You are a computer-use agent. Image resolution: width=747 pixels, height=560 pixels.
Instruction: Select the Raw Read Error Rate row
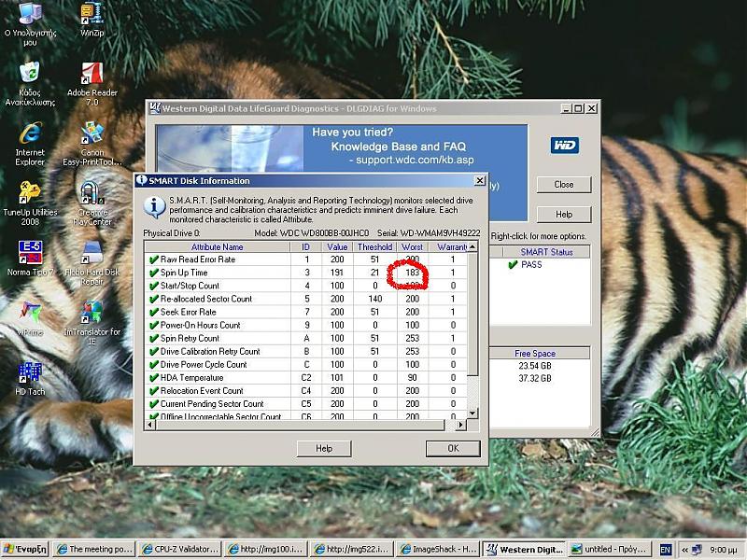click(x=305, y=259)
